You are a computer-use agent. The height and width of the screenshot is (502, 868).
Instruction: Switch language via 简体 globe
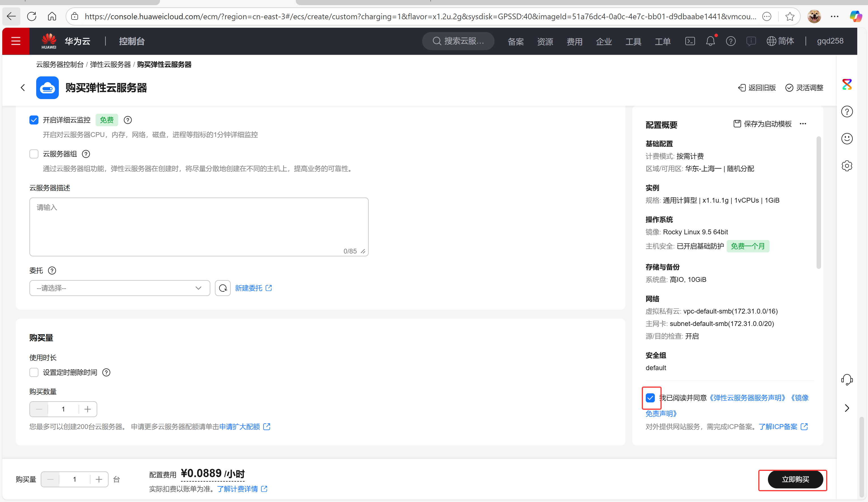pyautogui.click(x=780, y=41)
